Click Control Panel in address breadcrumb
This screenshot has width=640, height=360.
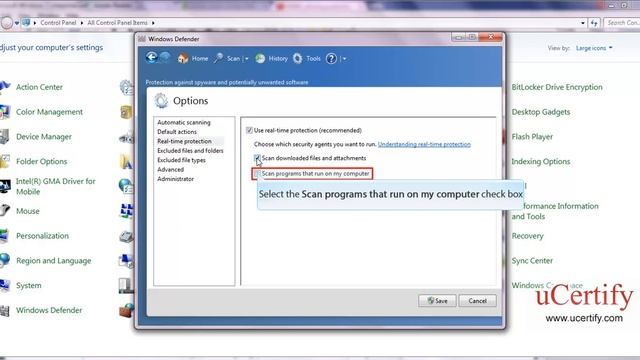[x=58, y=23]
